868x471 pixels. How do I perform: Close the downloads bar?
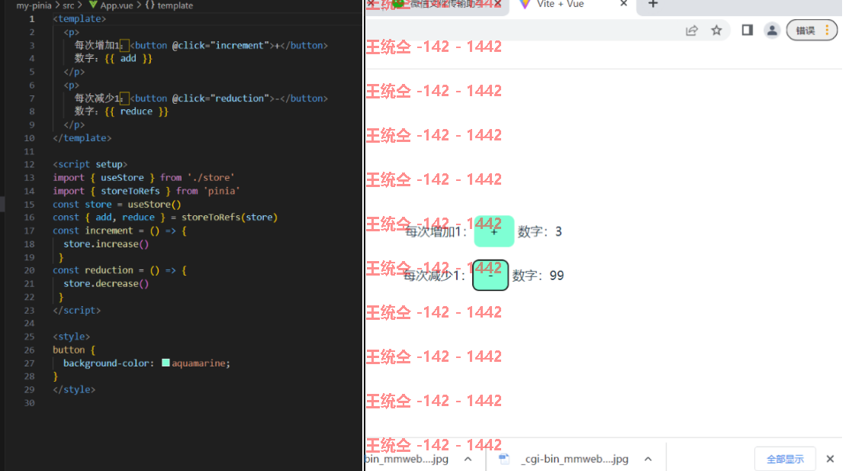[x=830, y=459]
